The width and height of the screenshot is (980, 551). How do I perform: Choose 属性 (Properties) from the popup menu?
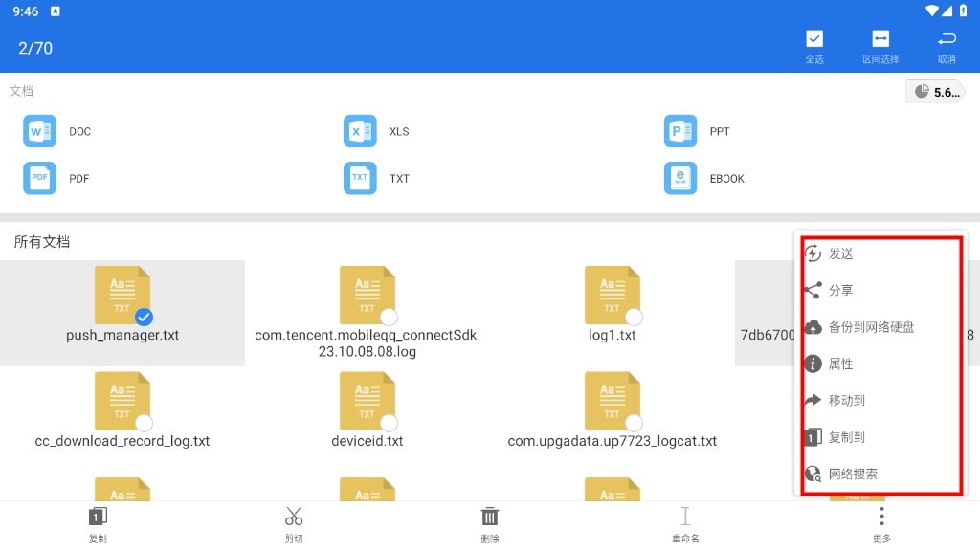[x=841, y=364]
